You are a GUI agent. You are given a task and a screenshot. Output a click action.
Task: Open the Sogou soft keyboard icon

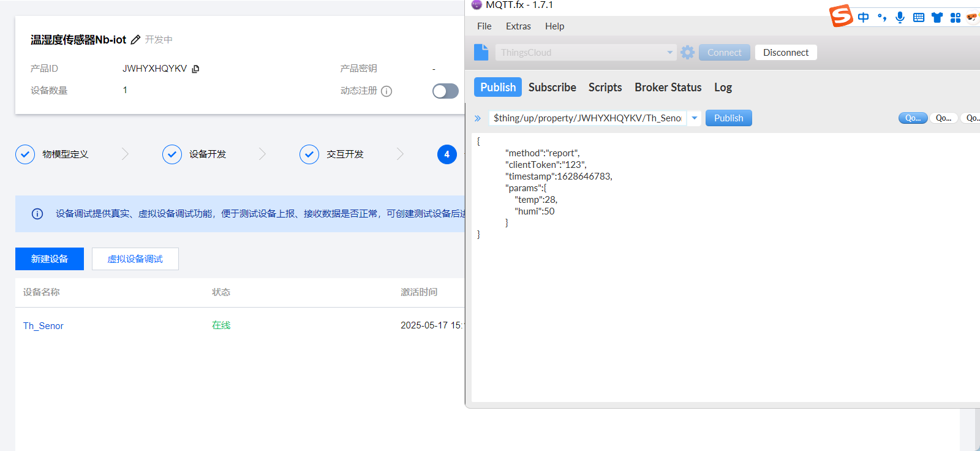click(919, 17)
